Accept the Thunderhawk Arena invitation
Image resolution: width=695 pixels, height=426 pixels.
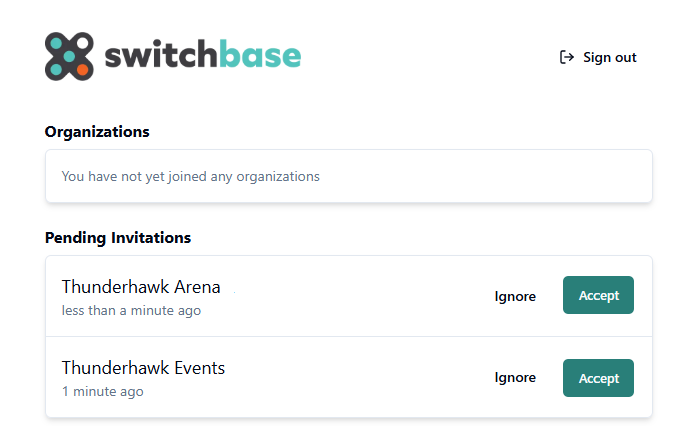point(598,295)
